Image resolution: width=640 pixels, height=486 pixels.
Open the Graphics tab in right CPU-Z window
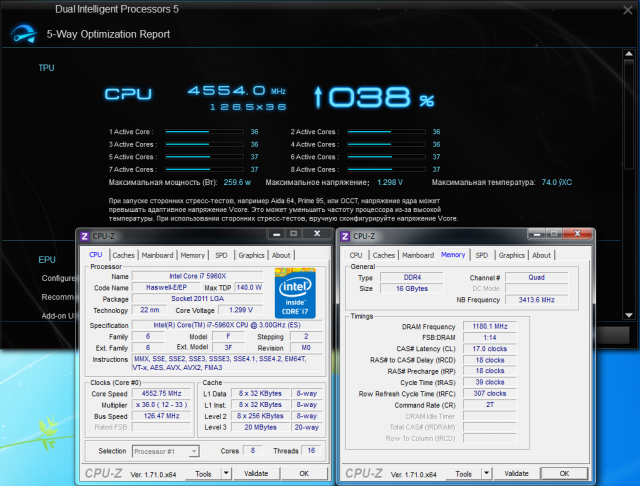[x=512, y=255]
